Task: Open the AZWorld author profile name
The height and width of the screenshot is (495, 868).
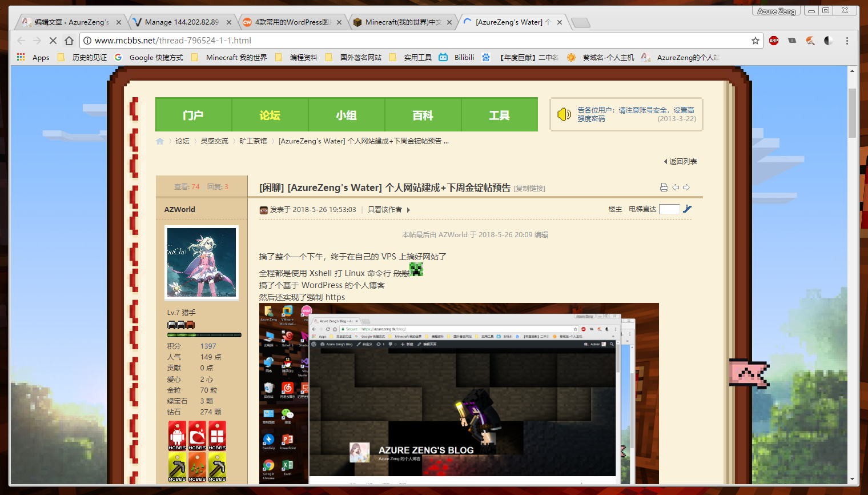Action: (x=179, y=209)
